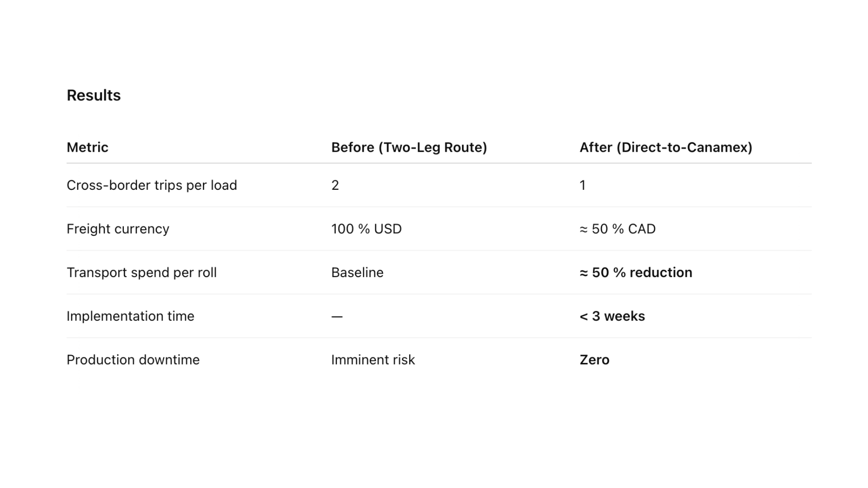Click the Results heading
This screenshot has width=868, height=488.
94,95
